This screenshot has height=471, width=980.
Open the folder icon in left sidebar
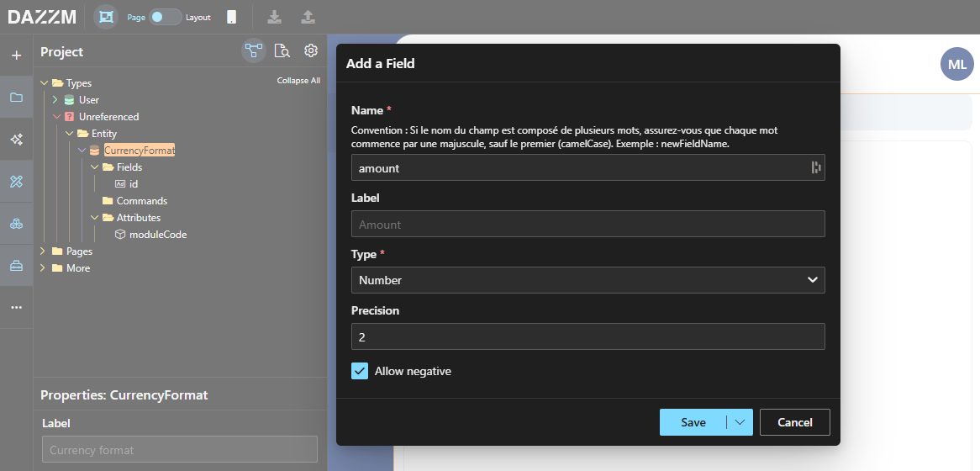pos(16,97)
